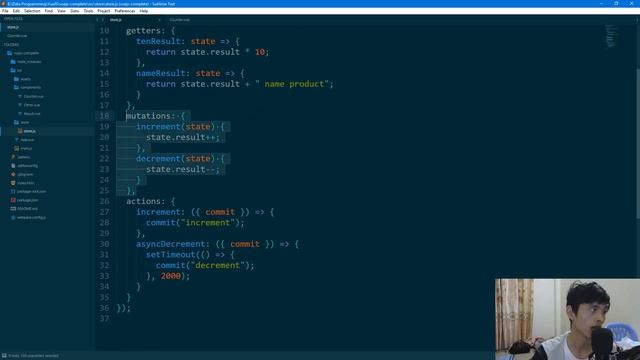Open the .babelrc file

point(24,157)
